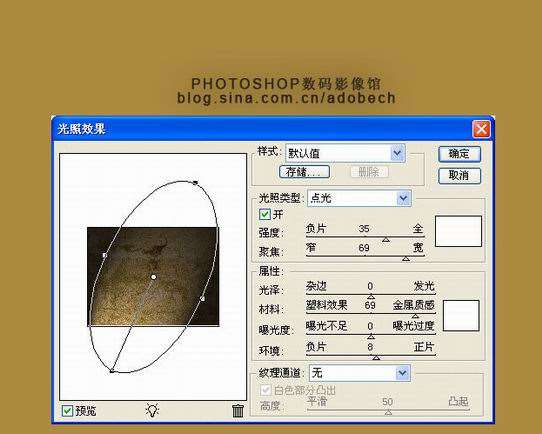Click the 存储... save style button
This screenshot has width=542, height=434.
[x=304, y=172]
